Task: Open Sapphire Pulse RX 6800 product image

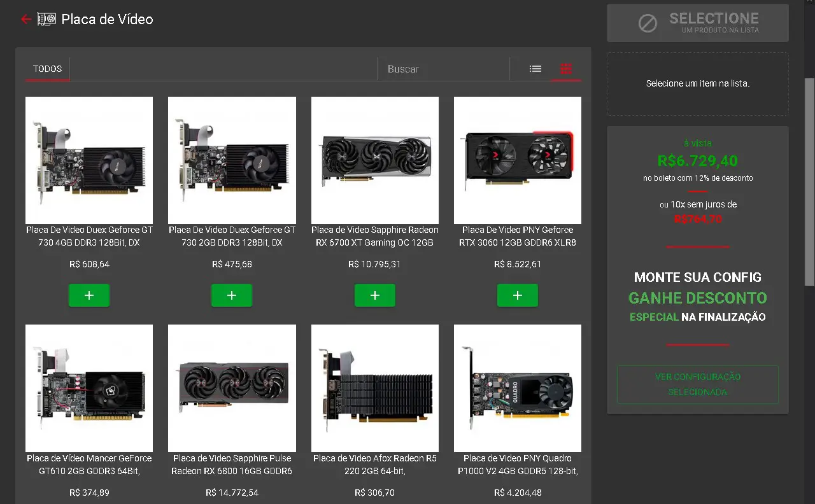Action: click(232, 388)
